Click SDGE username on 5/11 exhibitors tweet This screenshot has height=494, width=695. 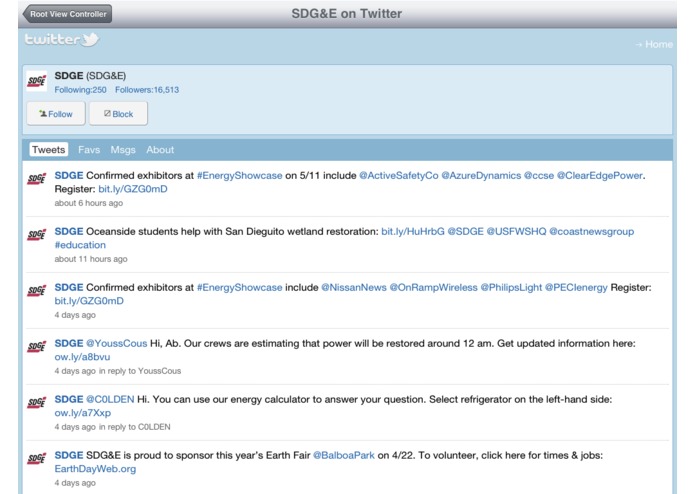[69, 175]
